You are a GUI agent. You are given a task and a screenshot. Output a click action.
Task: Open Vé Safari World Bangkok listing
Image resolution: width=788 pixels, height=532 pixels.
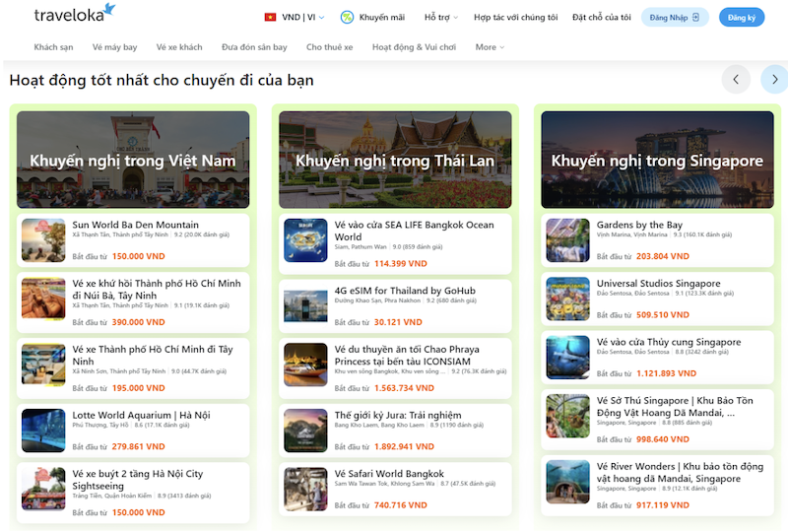(389, 474)
